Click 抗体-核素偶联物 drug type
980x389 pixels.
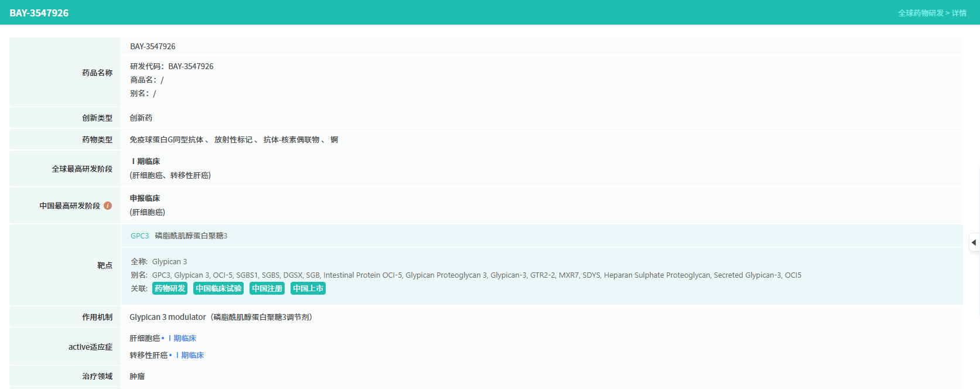click(x=291, y=139)
